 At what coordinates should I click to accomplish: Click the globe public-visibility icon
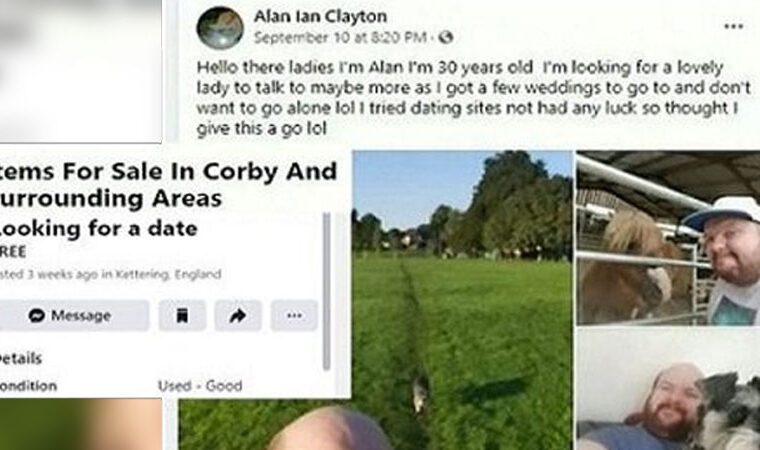pos(445,37)
